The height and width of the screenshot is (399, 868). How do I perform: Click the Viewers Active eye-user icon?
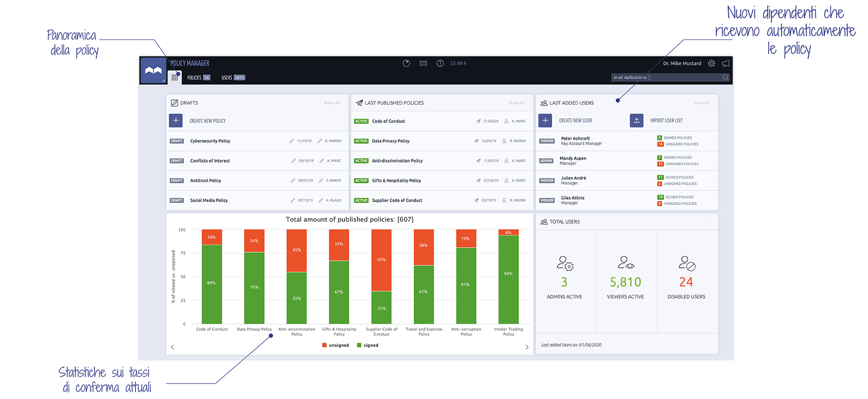pyautogui.click(x=626, y=263)
